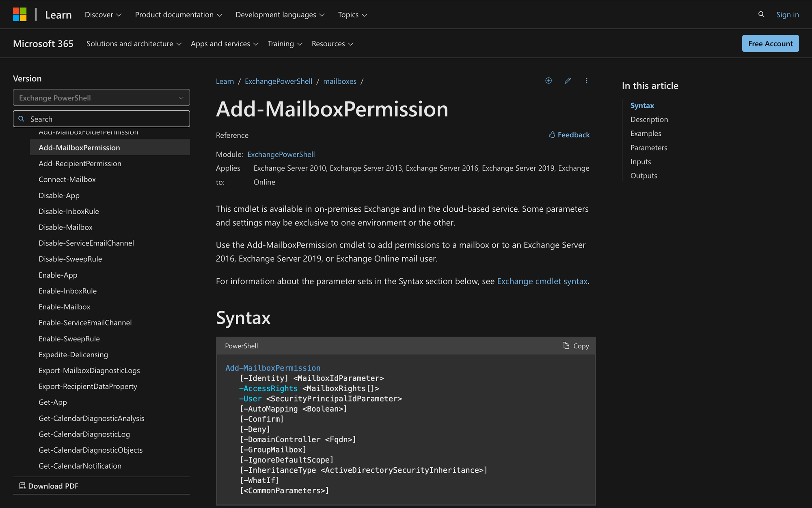This screenshot has height=508, width=812.
Task: Expand the Solutions and architecture menu
Action: pyautogui.click(x=133, y=43)
